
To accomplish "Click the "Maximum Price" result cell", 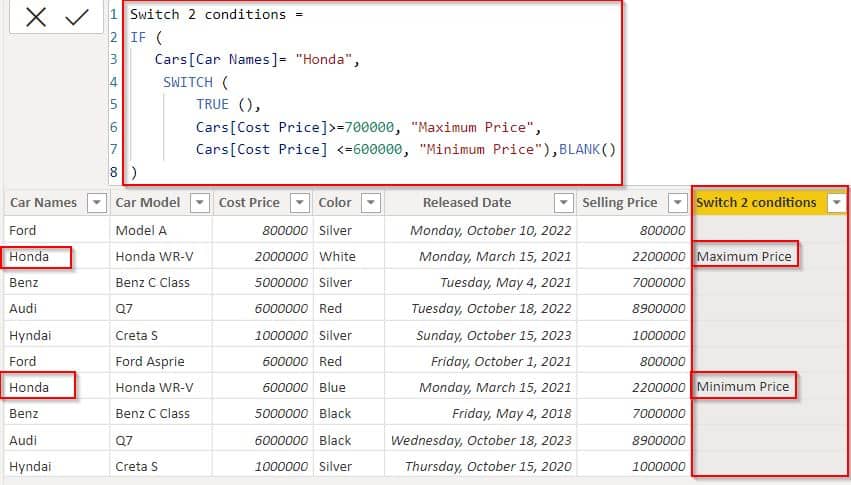I will click(744, 256).
